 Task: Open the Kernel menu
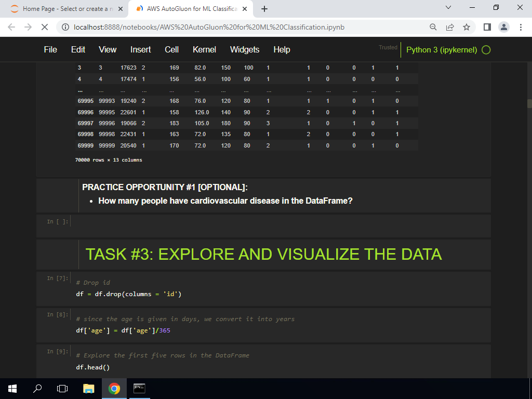[x=204, y=49]
